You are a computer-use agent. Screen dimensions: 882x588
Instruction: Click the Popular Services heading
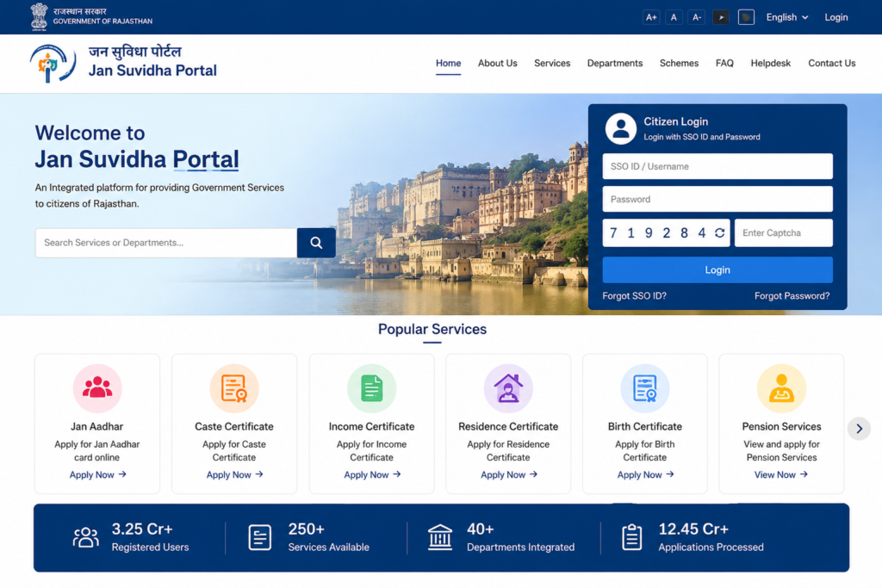(x=432, y=329)
